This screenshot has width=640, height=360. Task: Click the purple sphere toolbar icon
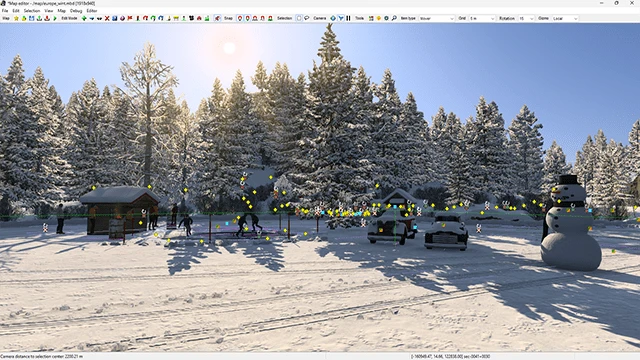coord(122,18)
